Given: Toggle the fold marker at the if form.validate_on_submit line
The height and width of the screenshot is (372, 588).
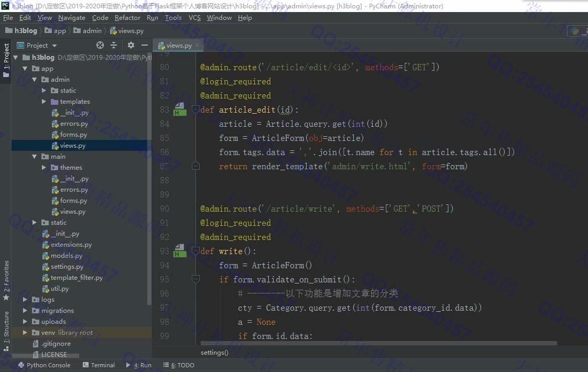Looking at the screenshot, I should (x=195, y=279).
